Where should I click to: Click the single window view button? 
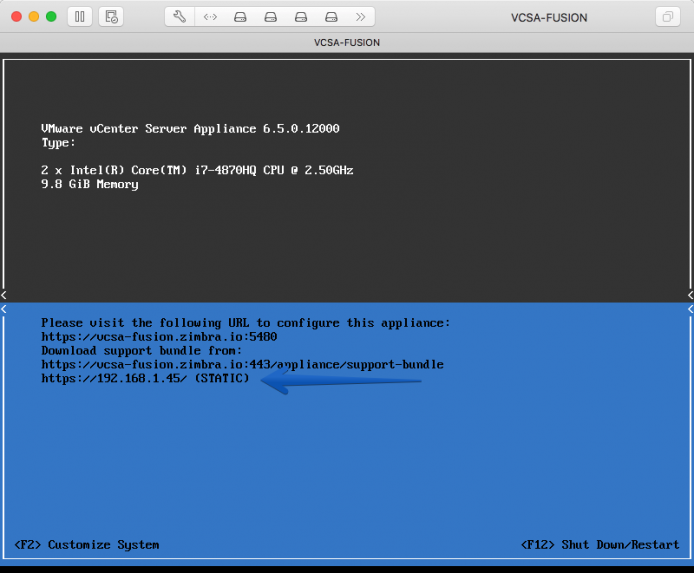click(667, 17)
